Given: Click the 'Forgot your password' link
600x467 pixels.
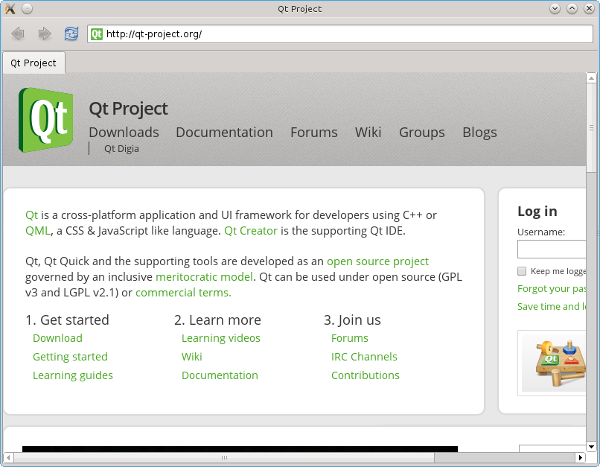Looking at the screenshot, I should click(x=550, y=288).
